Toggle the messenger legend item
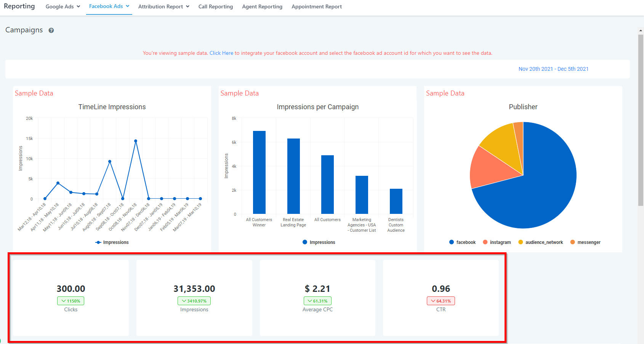 [x=585, y=242]
